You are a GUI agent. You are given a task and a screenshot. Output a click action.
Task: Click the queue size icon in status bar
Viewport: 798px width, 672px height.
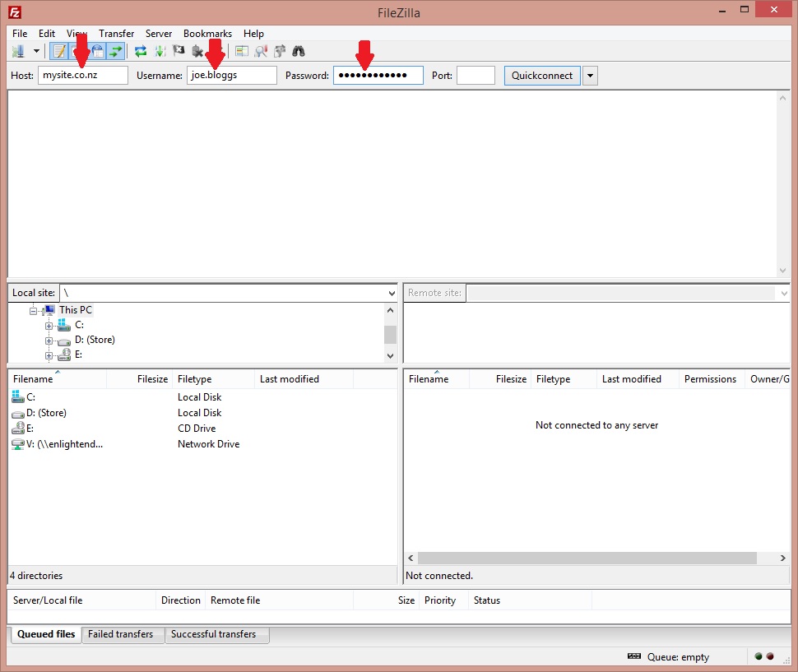click(x=634, y=656)
